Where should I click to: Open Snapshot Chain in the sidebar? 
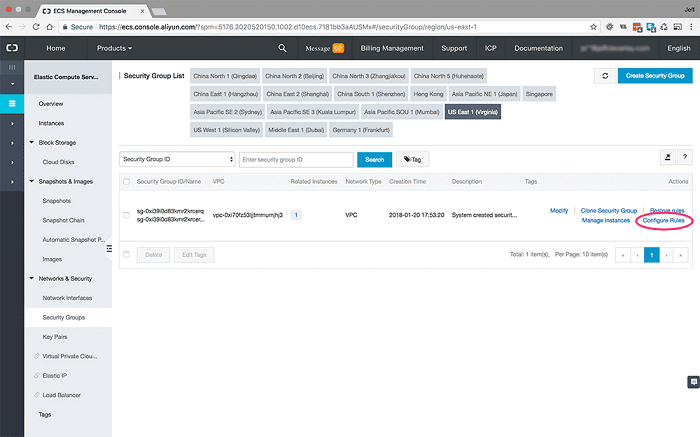pos(63,220)
